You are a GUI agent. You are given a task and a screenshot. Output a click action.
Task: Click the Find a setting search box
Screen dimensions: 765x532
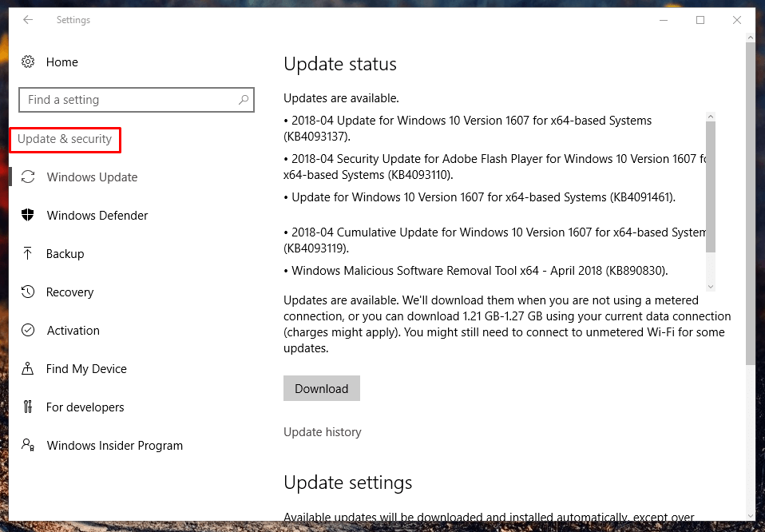click(x=137, y=100)
